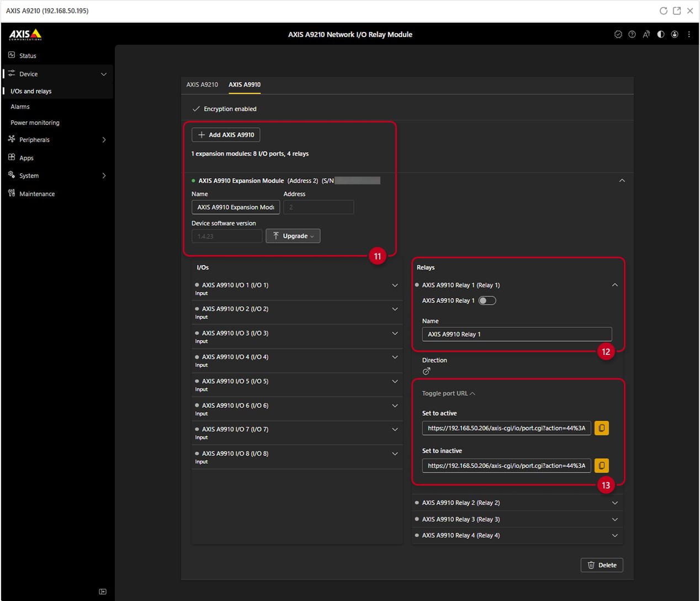Select the AXIS A9910 tab

[x=245, y=84]
